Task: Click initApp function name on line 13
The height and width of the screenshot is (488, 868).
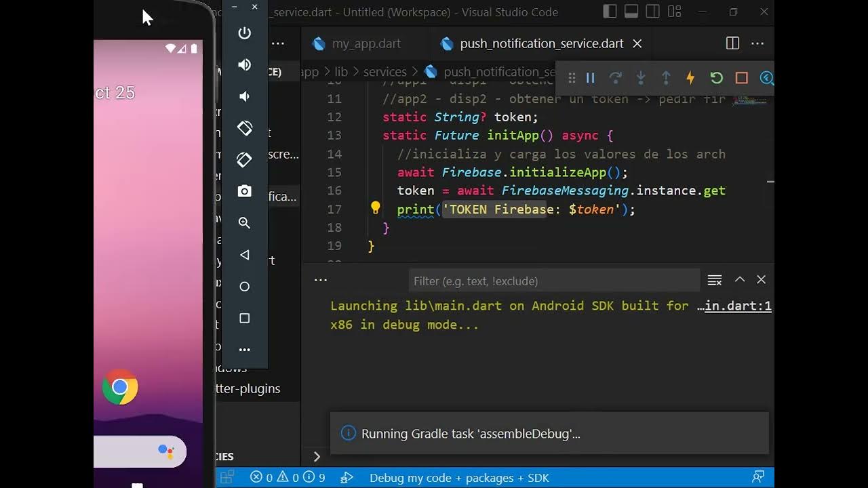Action: point(513,136)
